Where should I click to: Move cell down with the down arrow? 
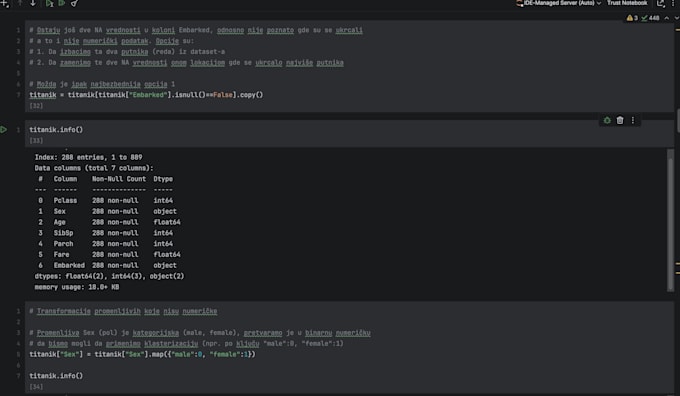tap(33, 3)
